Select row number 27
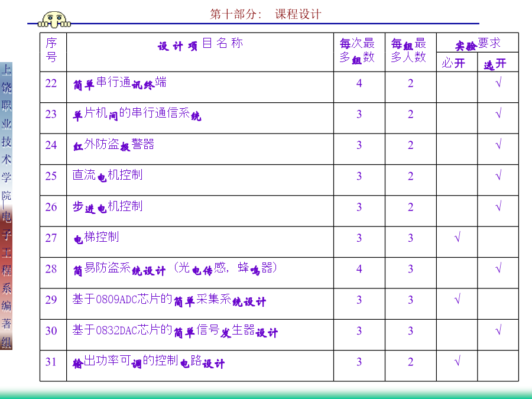 click(x=51, y=238)
